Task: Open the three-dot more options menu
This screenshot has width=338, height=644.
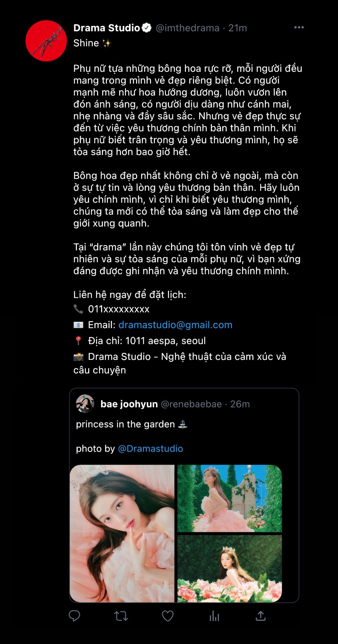Action: 299,27
